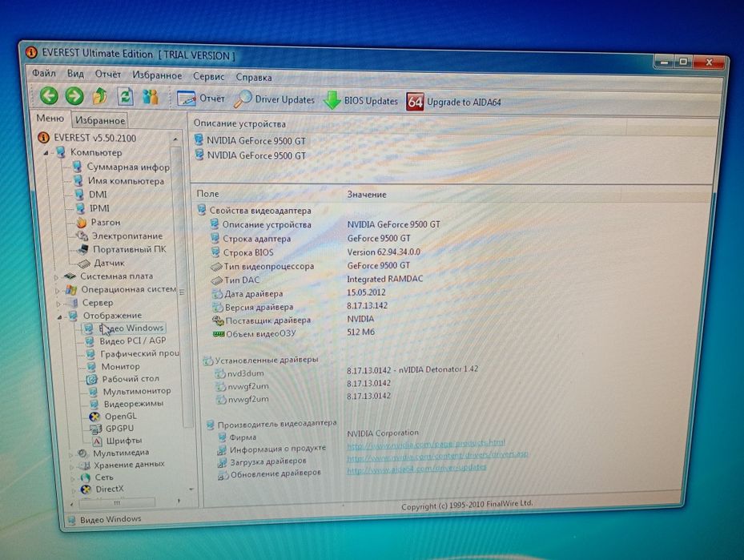Screen dimensions: 744x560
Task: Select Дата драйвера row
Action: tap(254, 294)
